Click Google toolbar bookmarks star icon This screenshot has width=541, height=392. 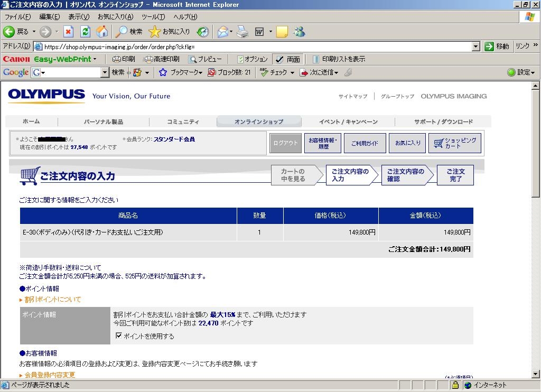pos(163,72)
